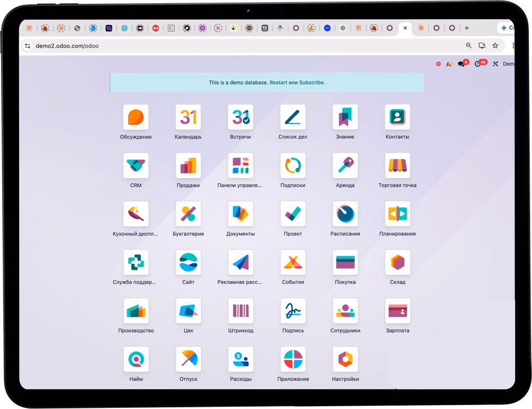Open site information icon beside the URL
Image resolution: width=532 pixels, height=409 pixels.
27,46
